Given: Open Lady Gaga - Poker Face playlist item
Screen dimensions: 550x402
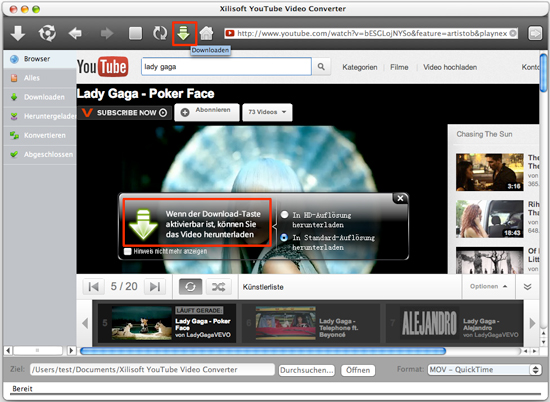Looking at the screenshot, I should [167, 323].
